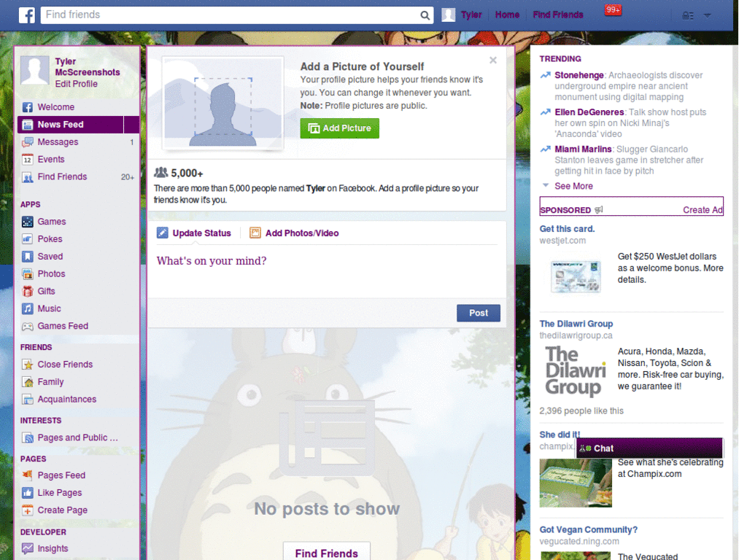Viewport: 747px width, 560px height.
Task: Open the Saved bookmark icon
Action: (28, 257)
